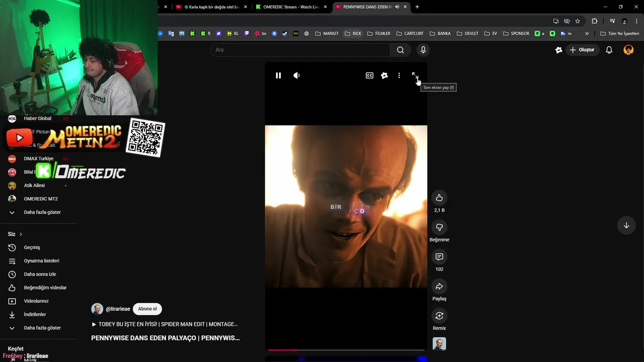Mute the PENNYWISE tab audio icon
This screenshot has height=362, width=644.
(397, 7)
